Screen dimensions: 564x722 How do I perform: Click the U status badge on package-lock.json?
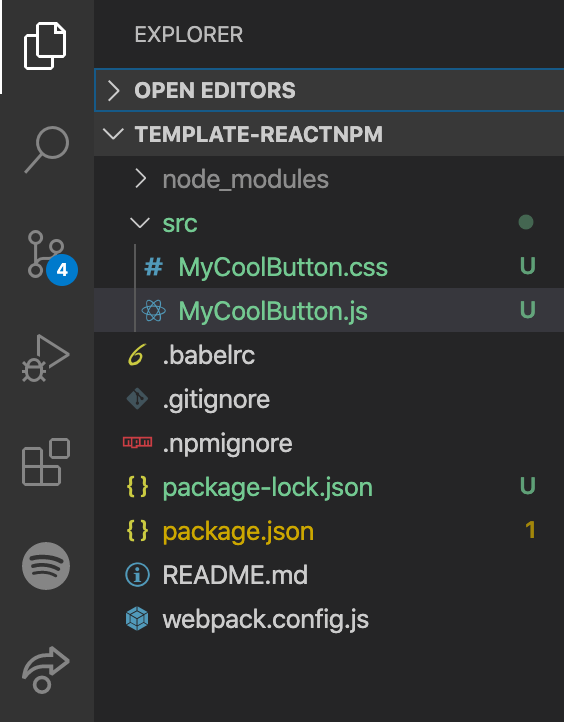coord(527,486)
